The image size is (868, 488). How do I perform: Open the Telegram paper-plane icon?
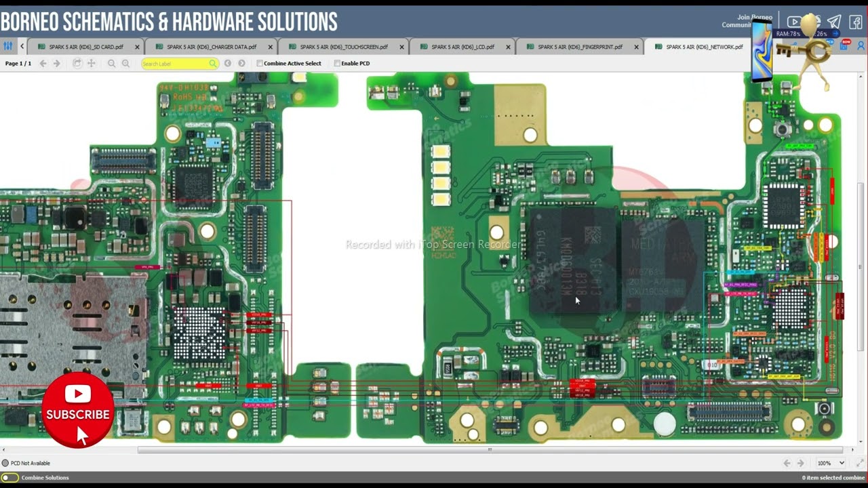tap(834, 22)
